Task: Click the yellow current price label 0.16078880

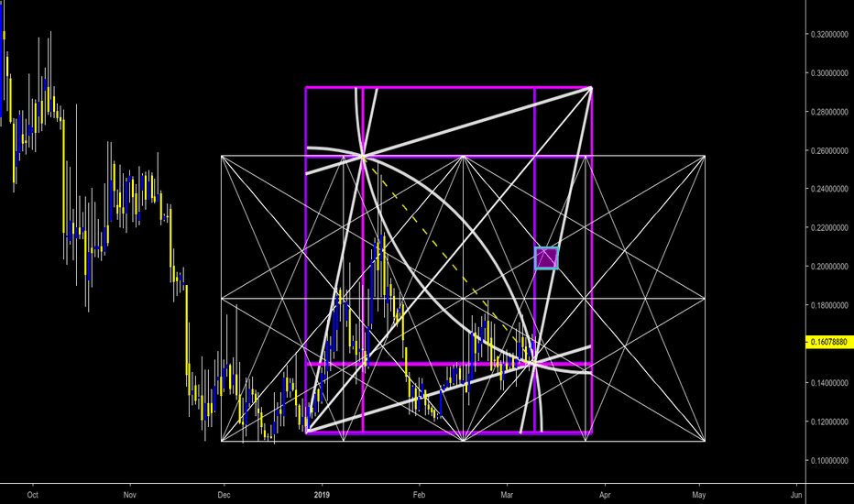Action: pyautogui.click(x=829, y=342)
